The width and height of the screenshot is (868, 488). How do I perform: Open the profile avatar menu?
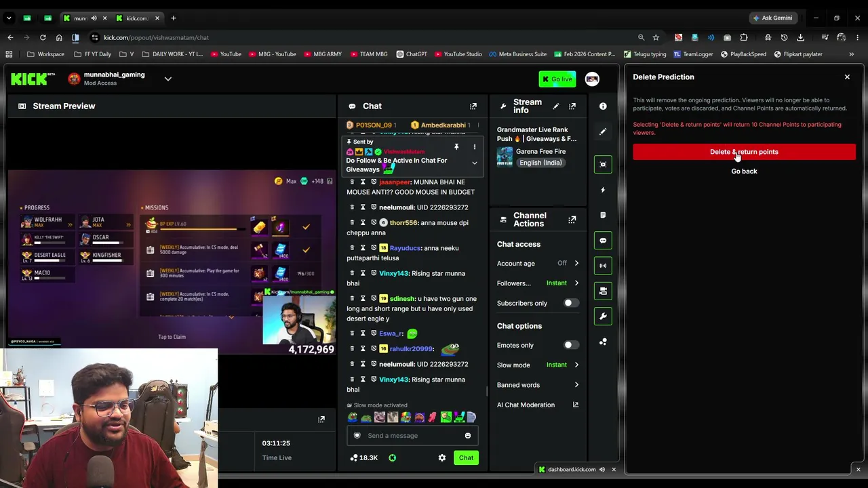pos(592,79)
